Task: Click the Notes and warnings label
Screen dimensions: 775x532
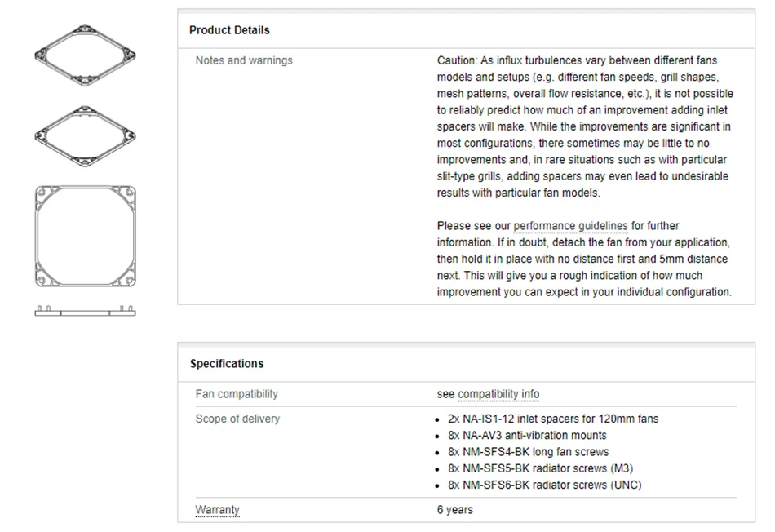Action: (244, 60)
